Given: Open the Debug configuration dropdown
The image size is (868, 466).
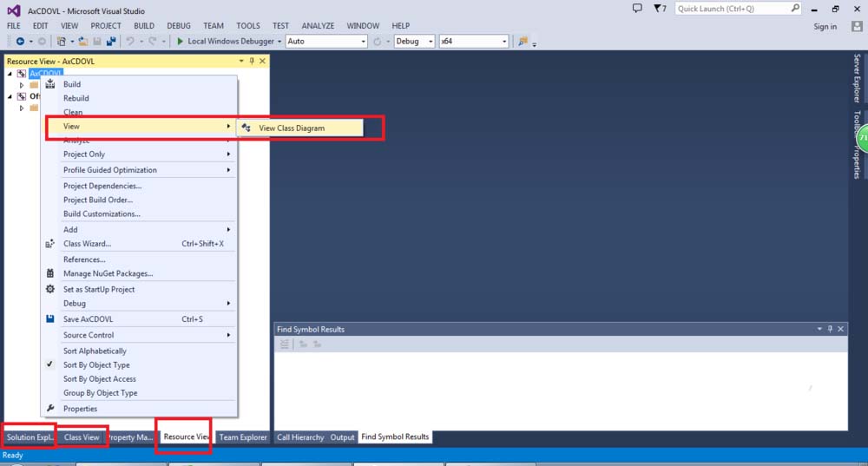Looking at the screenshot, I should 413,42.
